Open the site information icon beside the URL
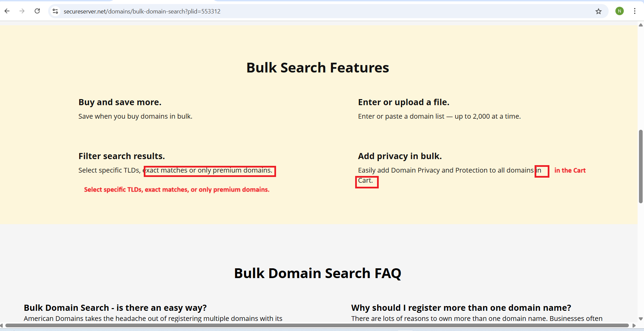 point(55,11)
